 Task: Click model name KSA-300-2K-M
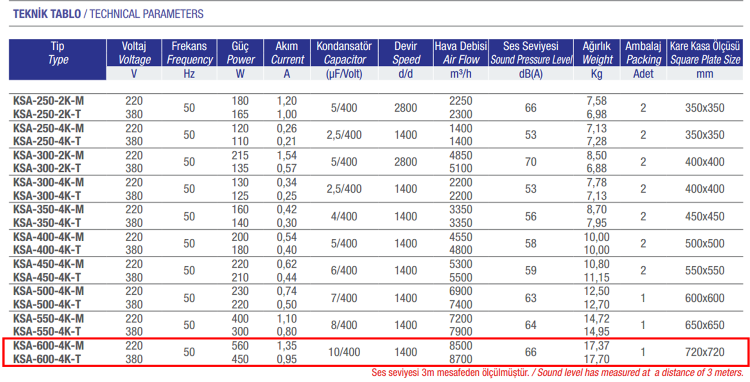point(48,155)
